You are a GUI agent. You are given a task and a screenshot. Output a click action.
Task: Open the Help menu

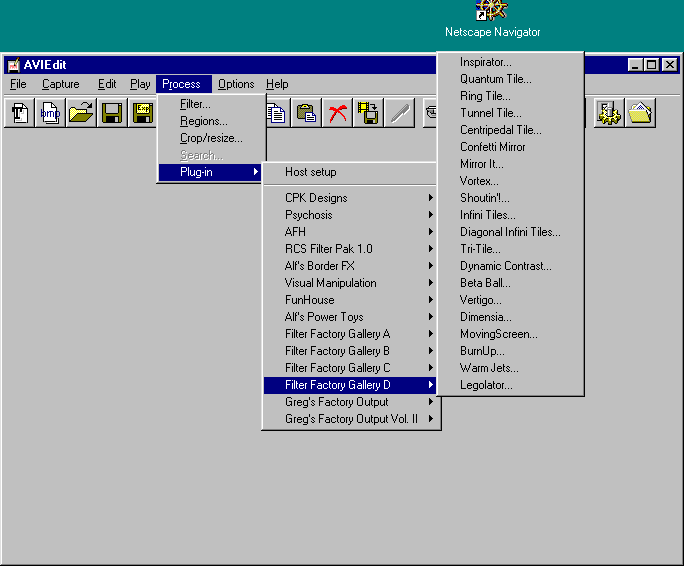pos(277,84)
